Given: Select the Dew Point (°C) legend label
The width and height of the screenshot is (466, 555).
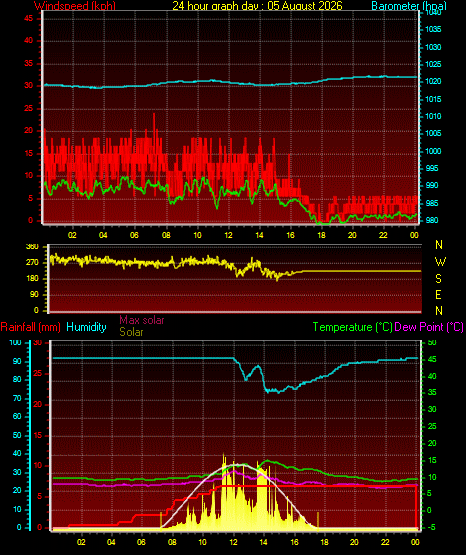Looking at the screenshot, I should tap(429, 327).
